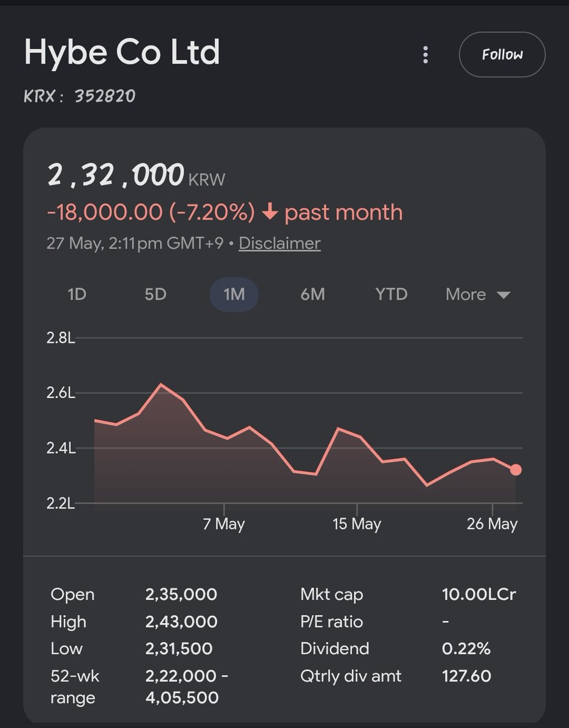Screen dimensions: 569x728
Task: Open the three-dot options menu
Action: click(425, 55)
